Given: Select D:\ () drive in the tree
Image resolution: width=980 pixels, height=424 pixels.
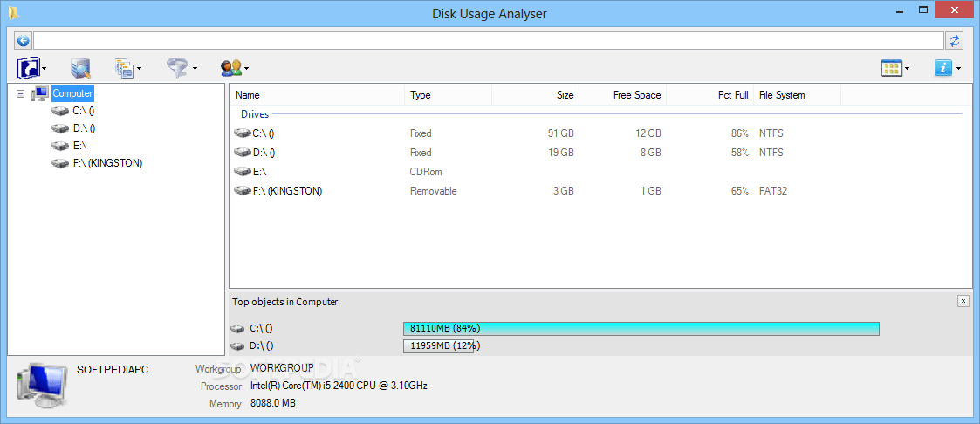Looking at the screenshot, I should pos(84,128).
